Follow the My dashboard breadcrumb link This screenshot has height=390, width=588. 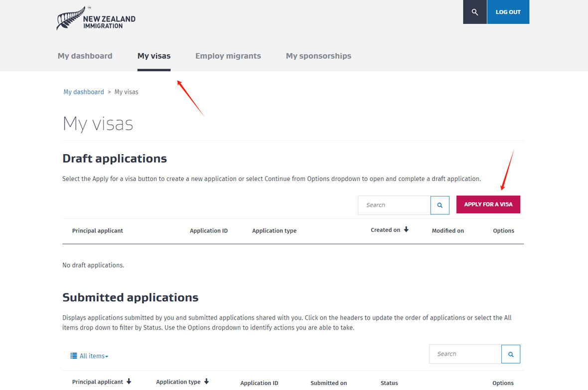(83, 92)
